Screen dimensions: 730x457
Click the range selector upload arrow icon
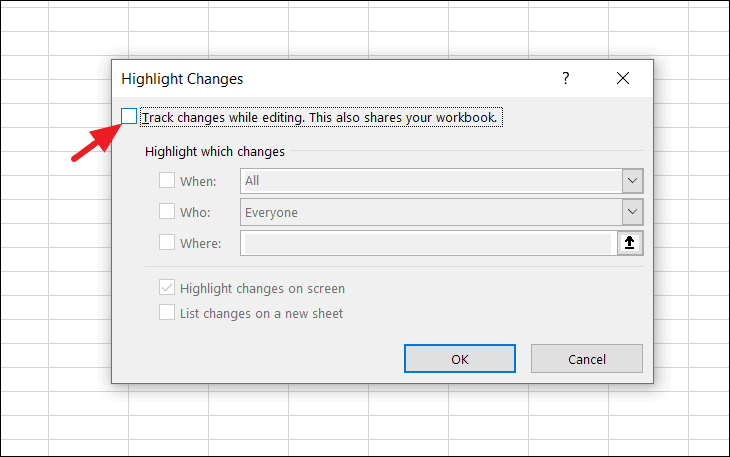pos(629,243)
